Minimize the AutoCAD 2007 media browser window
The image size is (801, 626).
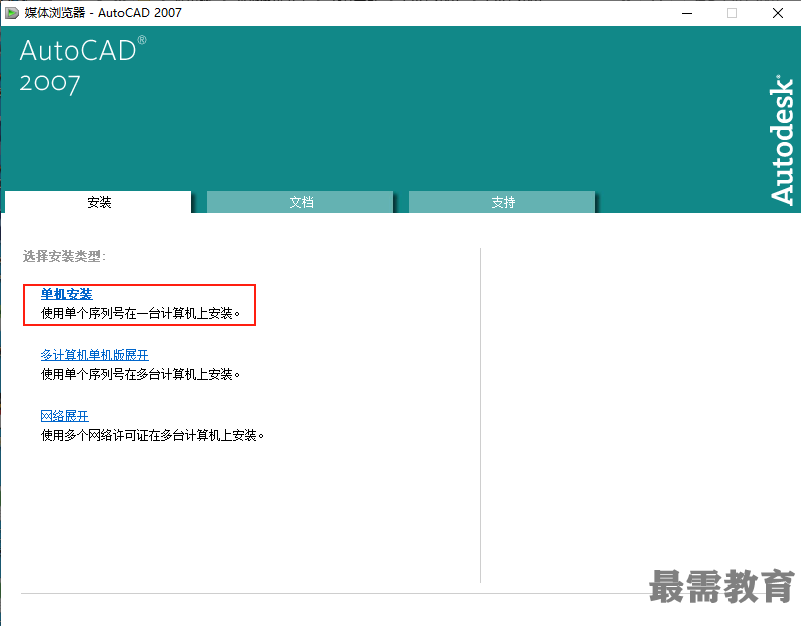click(x=687, y=13)
